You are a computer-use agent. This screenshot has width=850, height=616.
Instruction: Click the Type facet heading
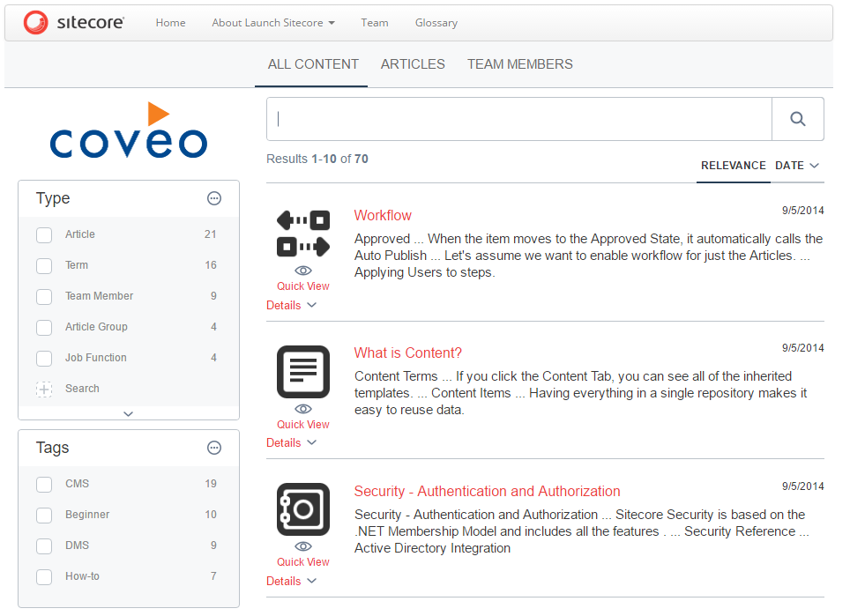coord(53,199)
